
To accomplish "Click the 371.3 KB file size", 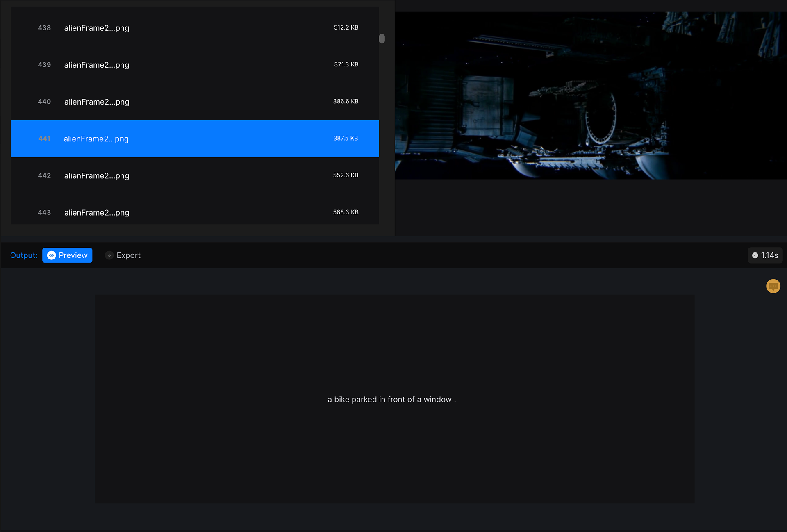I will click(x=346, y=64).
